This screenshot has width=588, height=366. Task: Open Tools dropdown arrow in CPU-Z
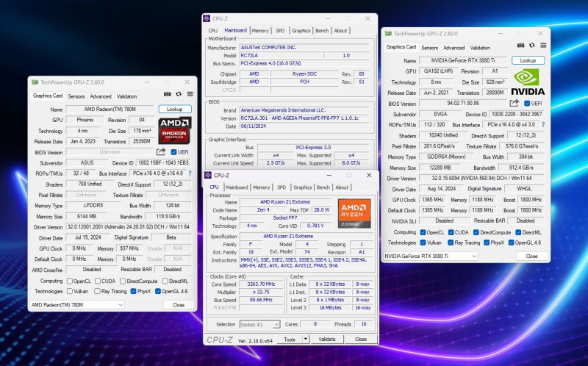(x=306, y=339)
